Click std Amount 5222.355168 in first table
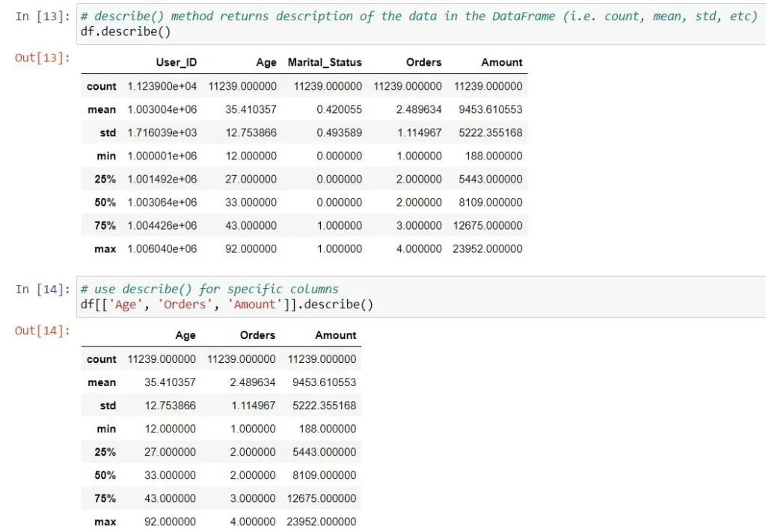This screenshot has height=532, width=766. 491,133
